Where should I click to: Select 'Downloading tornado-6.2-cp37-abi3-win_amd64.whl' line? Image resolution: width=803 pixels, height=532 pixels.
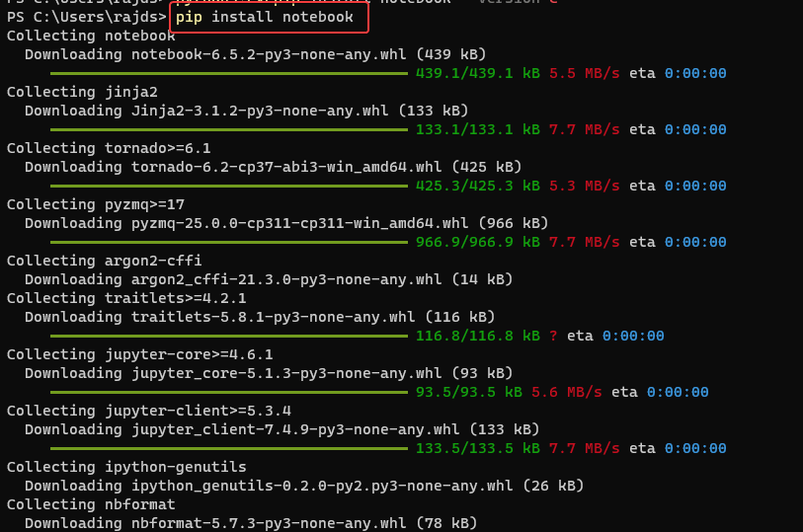tap(273, 167)
